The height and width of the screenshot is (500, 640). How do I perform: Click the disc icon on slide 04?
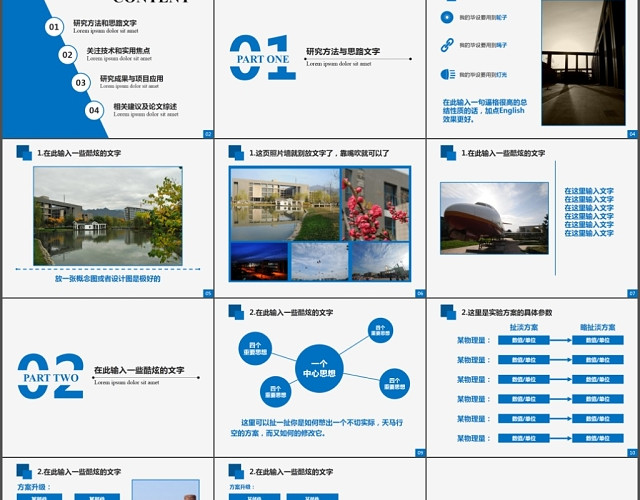pyautogui.click(x=447, y=17)
